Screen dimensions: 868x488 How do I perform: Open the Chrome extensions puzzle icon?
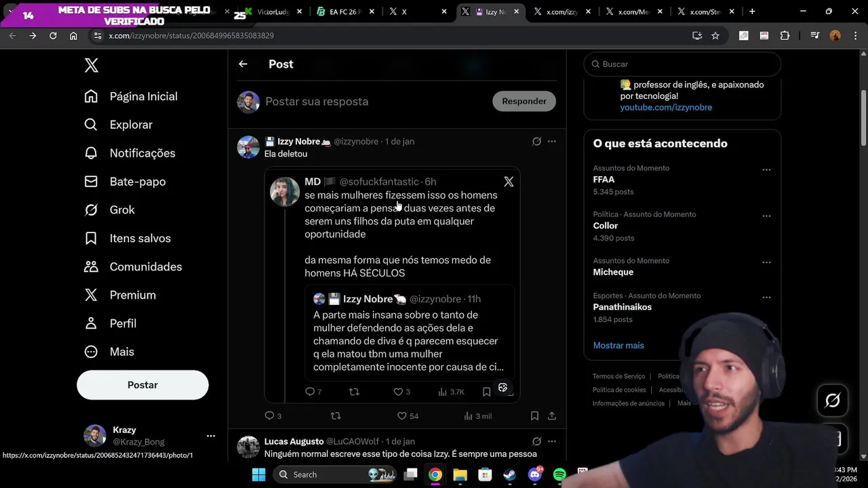pyautogui.click(x=785, y=35)
